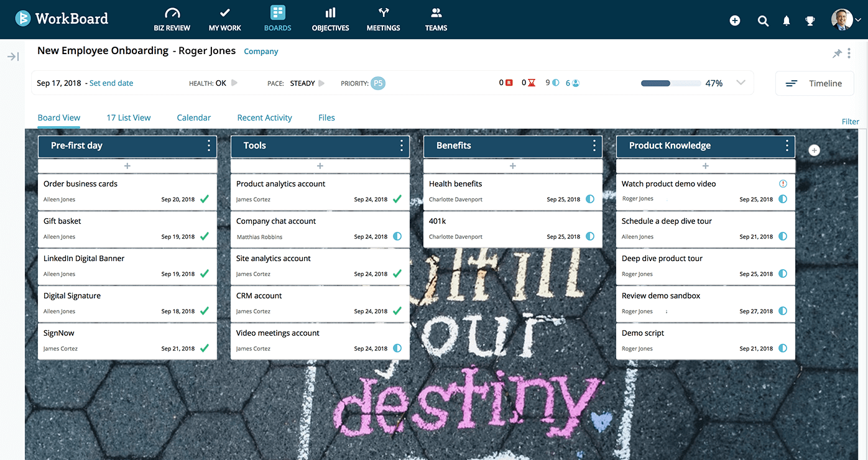Screen dimensions: 868x460
Task: Open notifications bell icon
Action: [787, 21]
